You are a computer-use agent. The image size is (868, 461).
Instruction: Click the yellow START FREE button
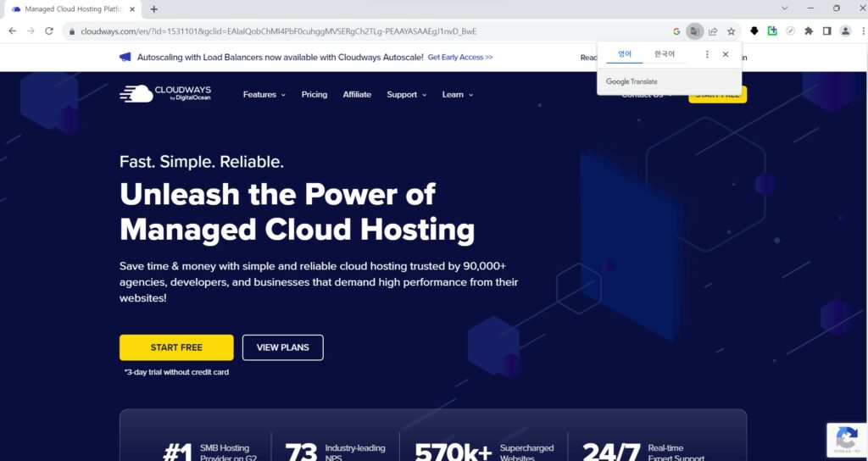(x=176, y=347)
